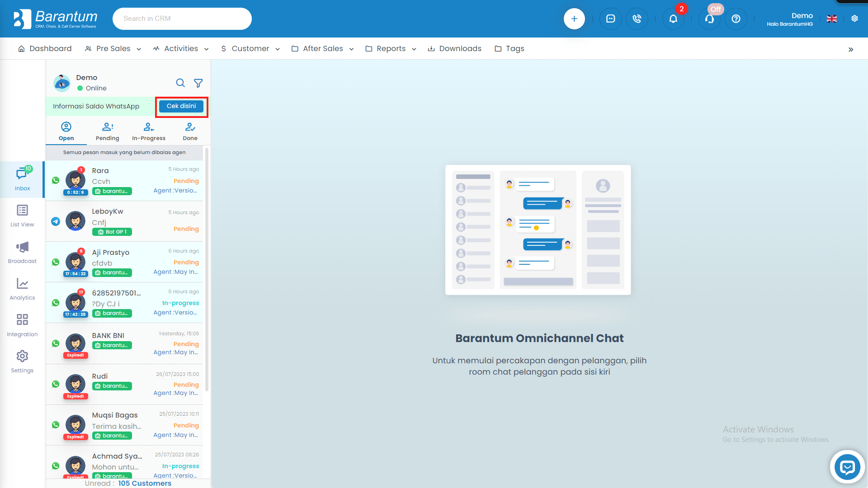The height and width of the screenshot is (488, 868).
Task: Open Inbox in left sidebar
Action: (22, 179)
